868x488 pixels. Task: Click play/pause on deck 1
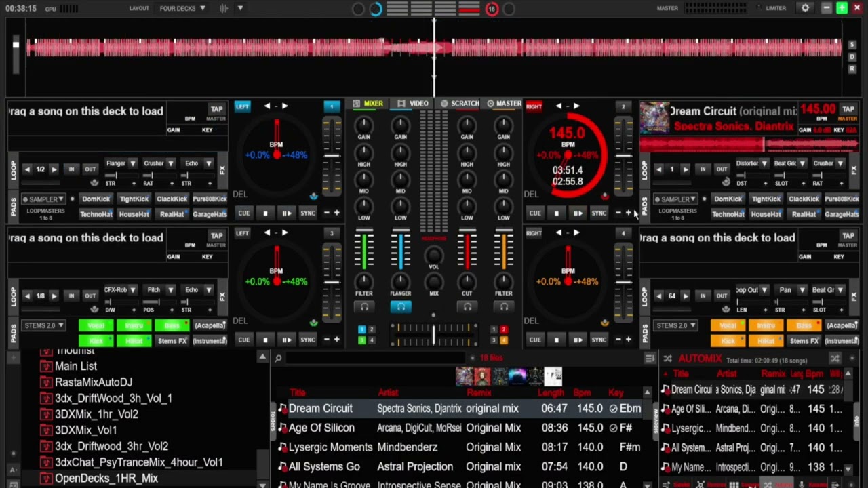coord(286,213)
